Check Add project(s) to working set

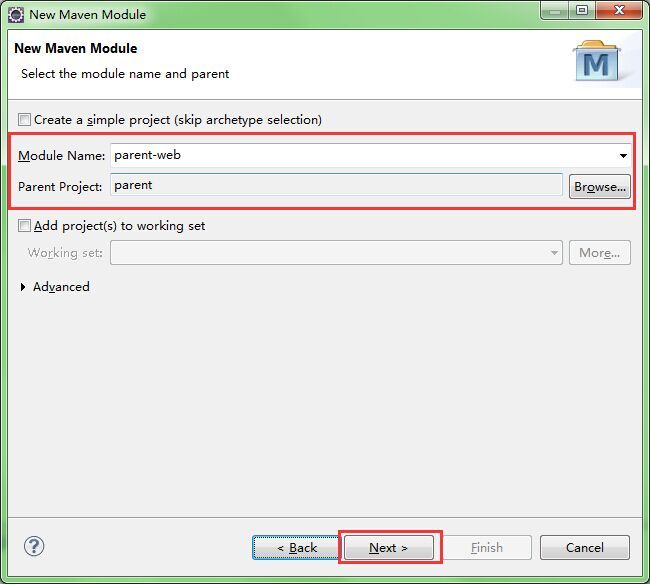24,225
